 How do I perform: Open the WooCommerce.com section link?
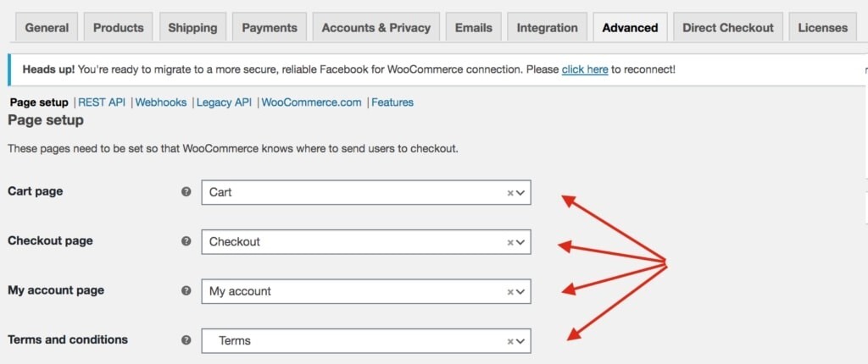(311, 102)
